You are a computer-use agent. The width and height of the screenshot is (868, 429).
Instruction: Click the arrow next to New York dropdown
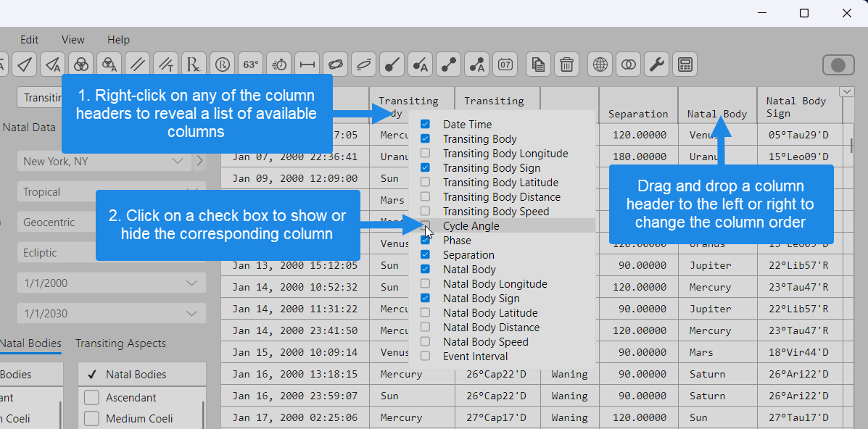(x=199, y=161)
